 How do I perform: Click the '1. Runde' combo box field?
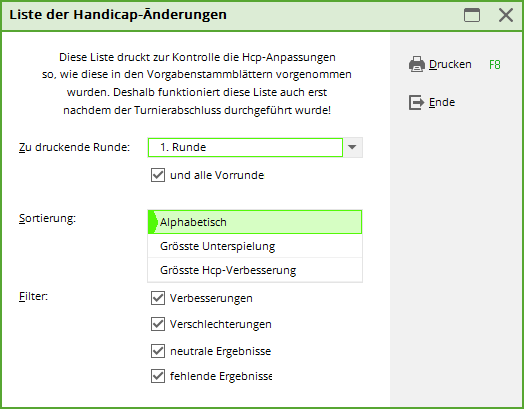point(245,147)
